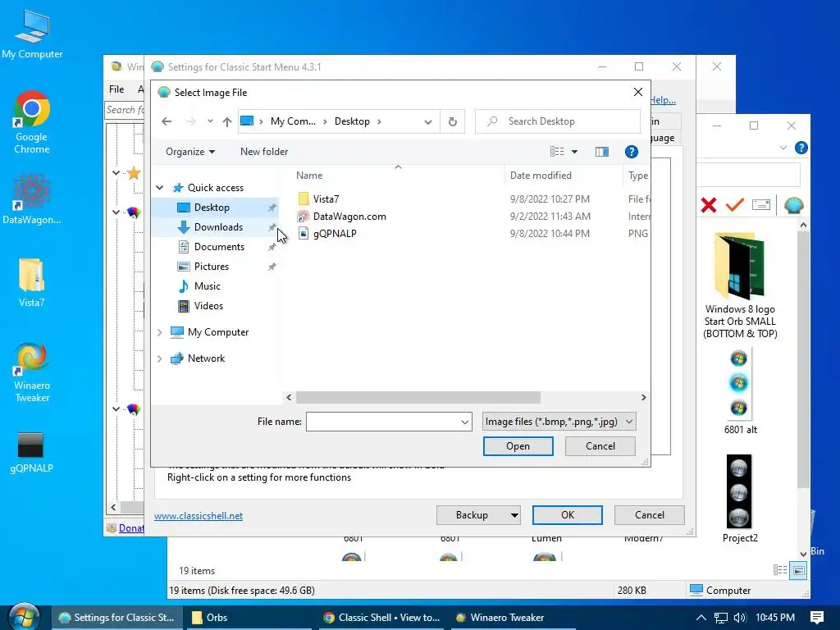Sort files by Date modified column

pos(541,176)
